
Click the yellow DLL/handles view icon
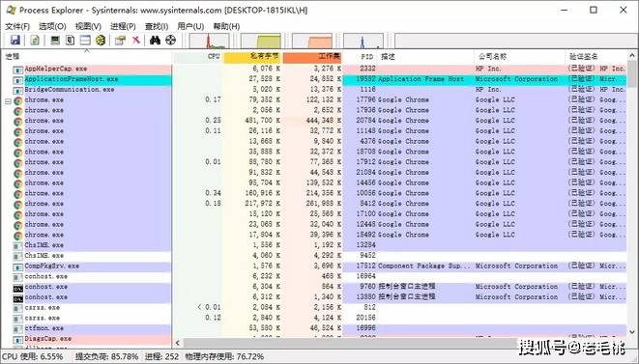101,40
